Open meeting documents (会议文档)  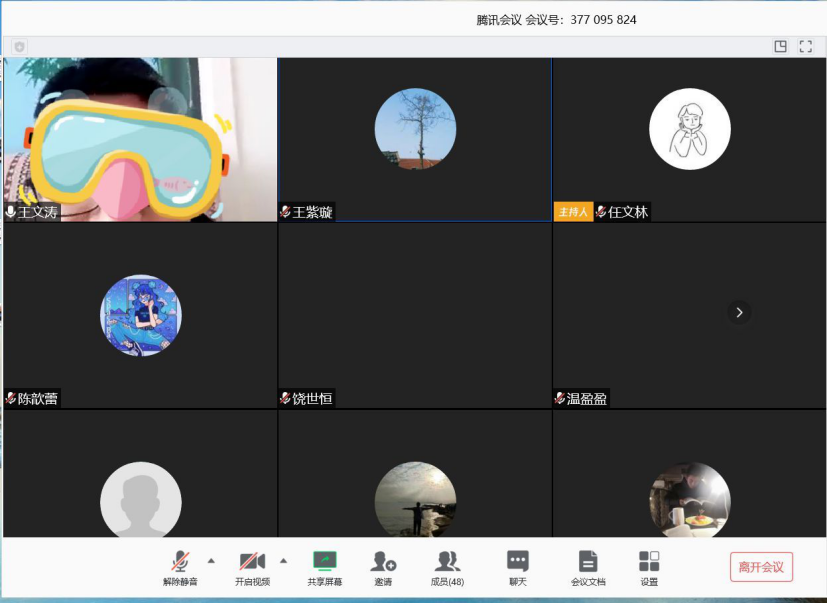click(588, 563)
